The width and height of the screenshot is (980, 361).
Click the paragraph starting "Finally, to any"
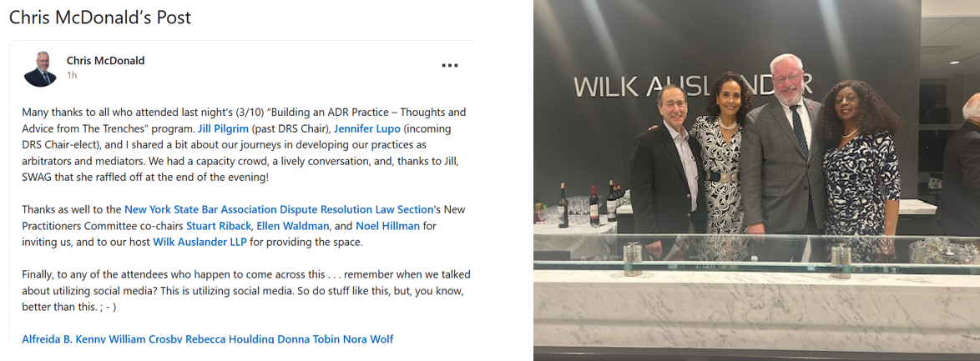tap(244, 290)
